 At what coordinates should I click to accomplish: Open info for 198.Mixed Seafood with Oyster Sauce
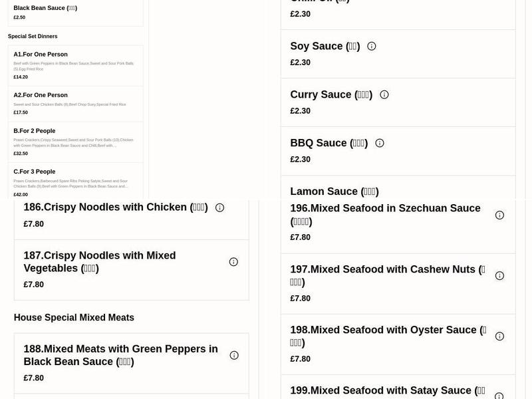click(x=499, y=336)
